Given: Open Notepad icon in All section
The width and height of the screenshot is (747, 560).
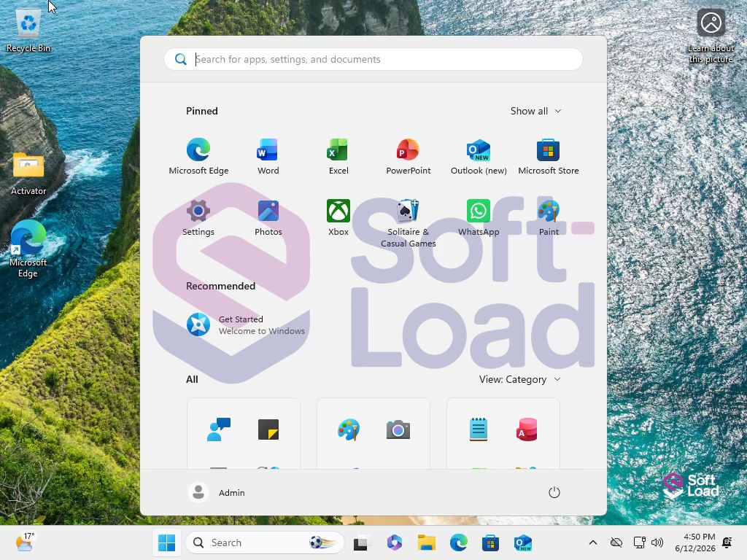Looking at the screenshot, I should 479,429.
